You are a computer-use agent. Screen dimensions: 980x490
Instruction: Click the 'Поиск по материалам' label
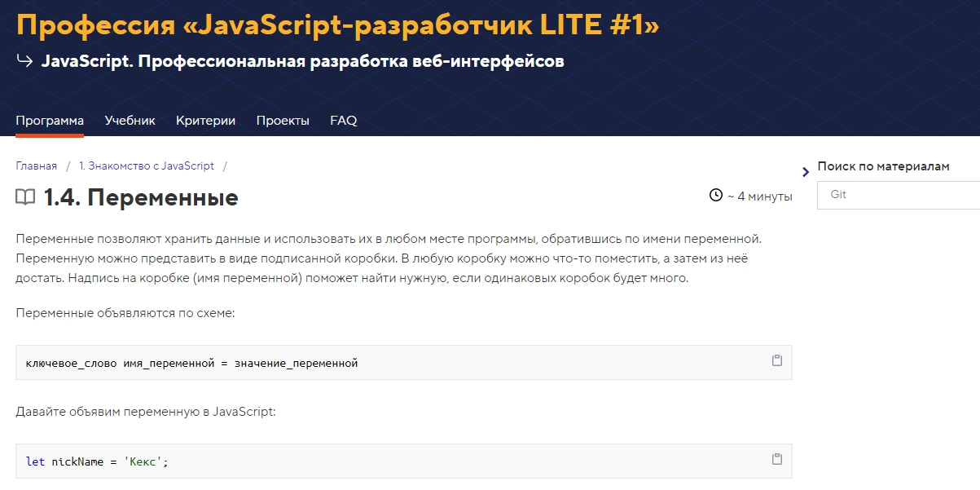pyautogui.click(x=884, y=166)
